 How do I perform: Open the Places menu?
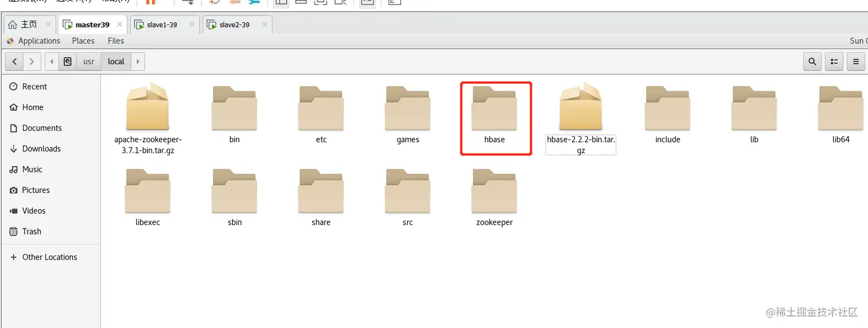83,41
